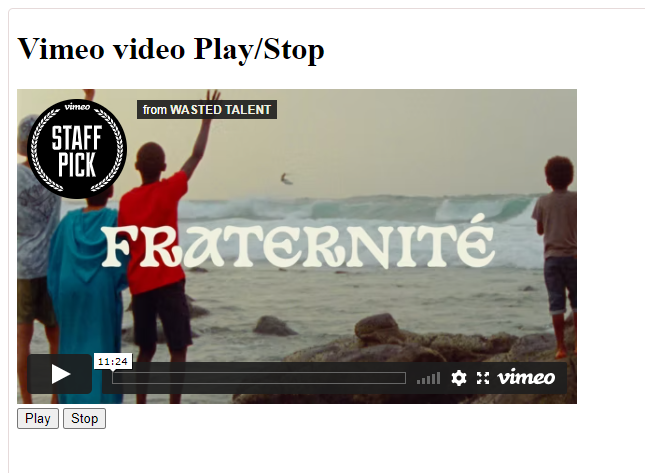This screenshot has width=645, height=473.
Task: Start the video with the player's triangle play icon
Action: [60, 374]
